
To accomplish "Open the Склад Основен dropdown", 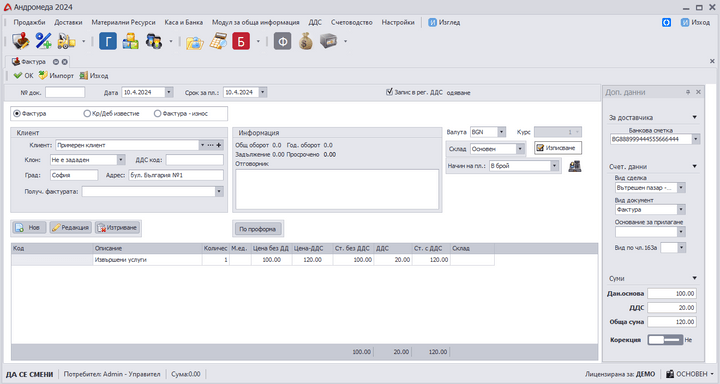I will pos(520,149).
